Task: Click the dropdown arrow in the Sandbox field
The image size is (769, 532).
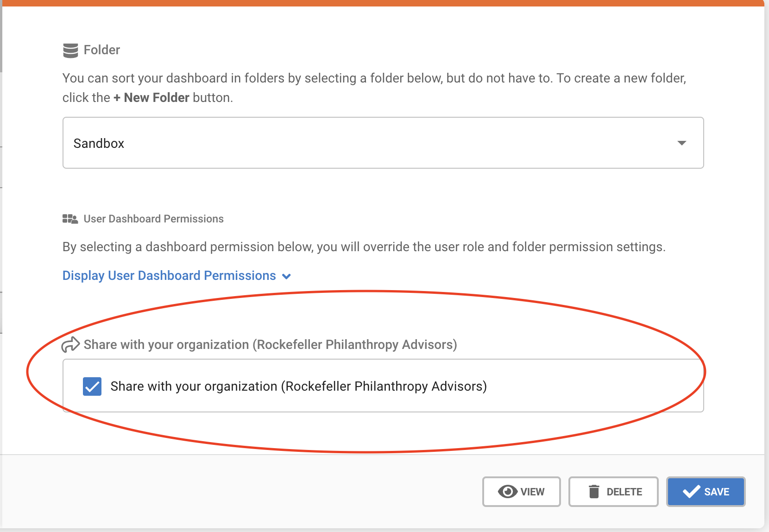Action: pos(681,143)
